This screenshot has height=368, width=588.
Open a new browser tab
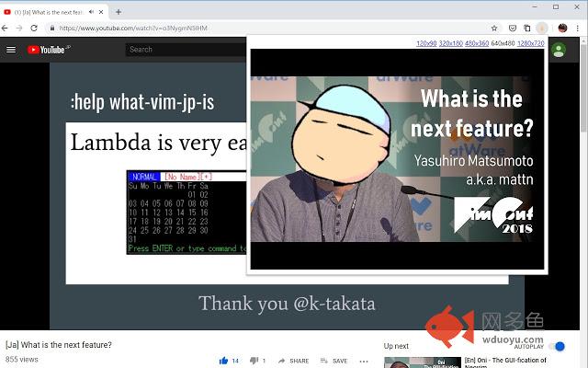click(119, 12)
